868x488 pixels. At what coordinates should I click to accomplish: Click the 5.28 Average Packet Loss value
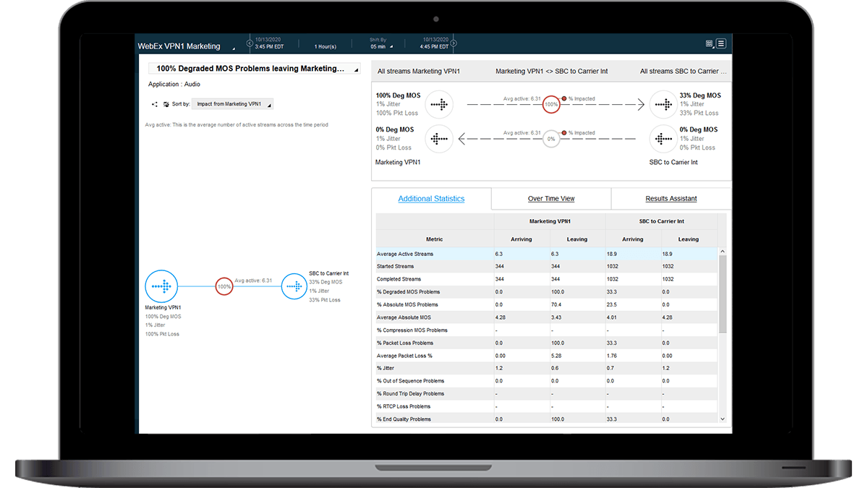coord(558,356)
